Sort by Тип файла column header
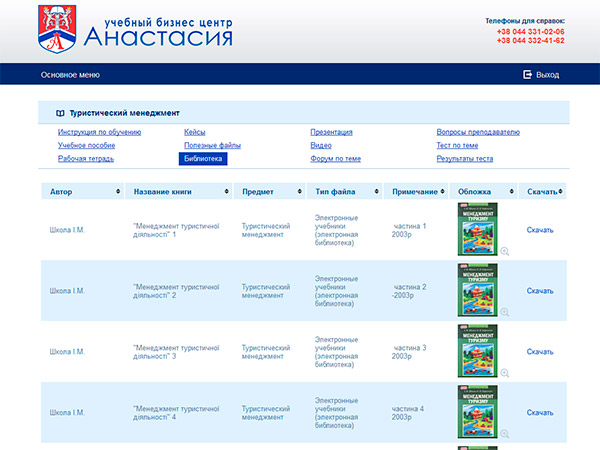The image size is (600, 450). (x=335, y=192)
